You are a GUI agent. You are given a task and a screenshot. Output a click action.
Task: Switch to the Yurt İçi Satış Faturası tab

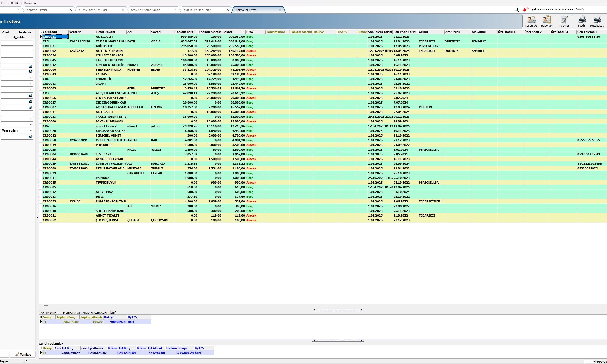(x=93, y=10)
